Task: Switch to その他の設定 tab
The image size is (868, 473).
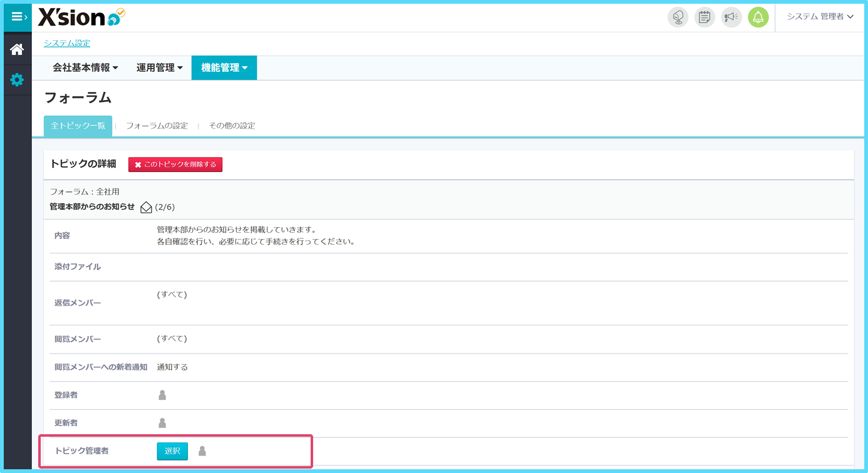Action: coord(232,126)
